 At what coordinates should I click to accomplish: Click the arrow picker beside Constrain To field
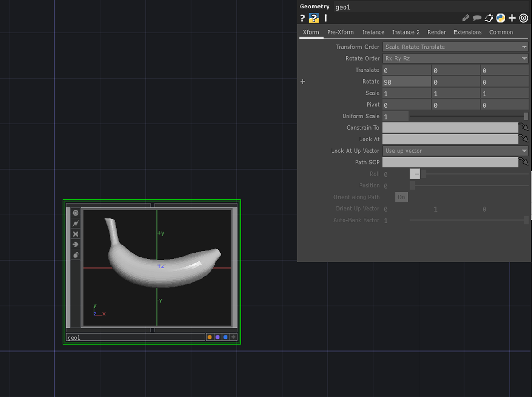point(524,128)
